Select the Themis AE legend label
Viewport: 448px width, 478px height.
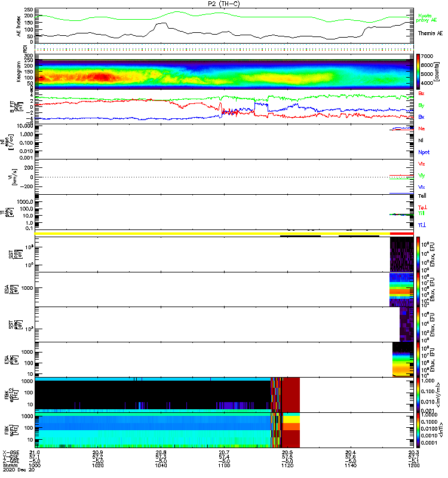pyautogui.click(x=430, y=33)
